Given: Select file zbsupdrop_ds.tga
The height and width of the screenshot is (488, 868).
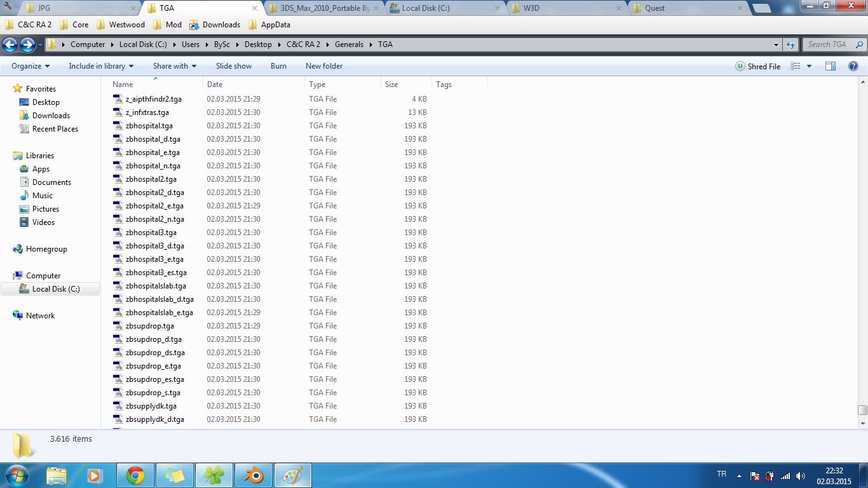Looking at the screenshot, I should [x=155, y=353].
